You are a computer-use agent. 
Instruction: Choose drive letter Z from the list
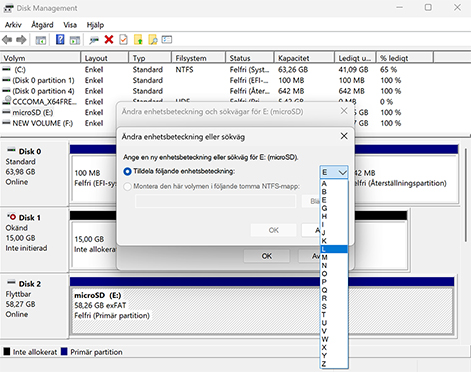coord(334,364)
